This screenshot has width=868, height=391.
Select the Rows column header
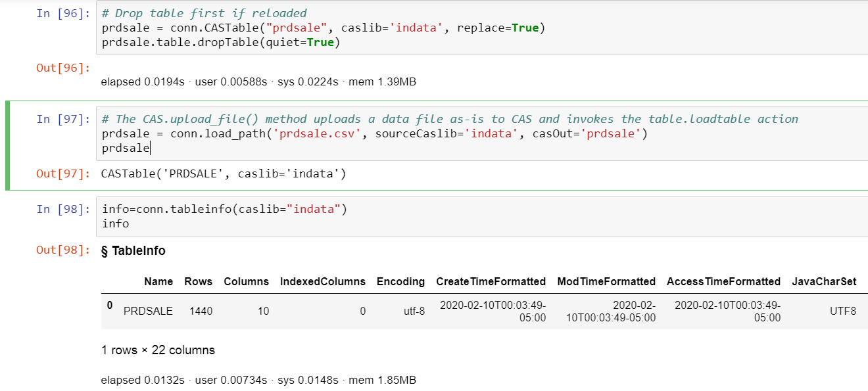point(199,281)
